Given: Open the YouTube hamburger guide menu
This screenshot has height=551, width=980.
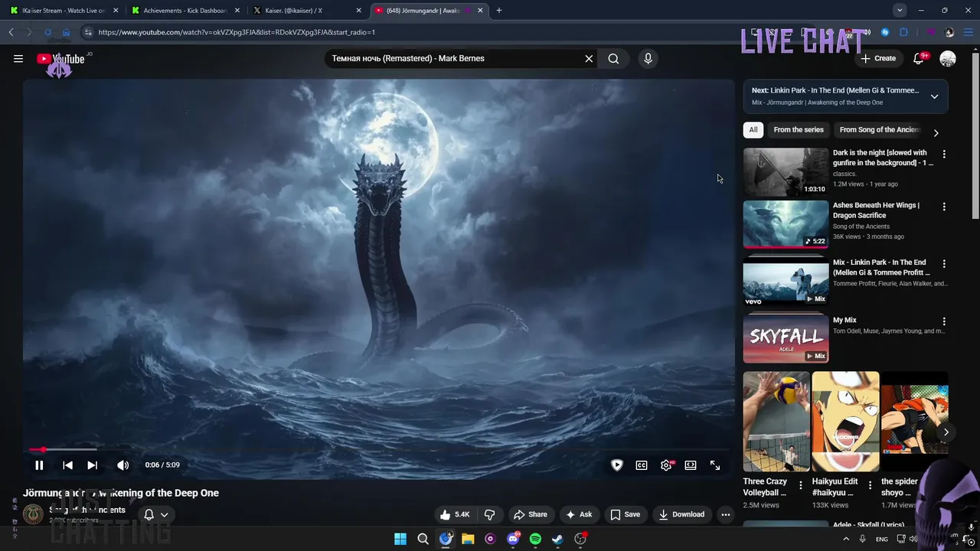Looking at the screenshot, I should 18,59.
